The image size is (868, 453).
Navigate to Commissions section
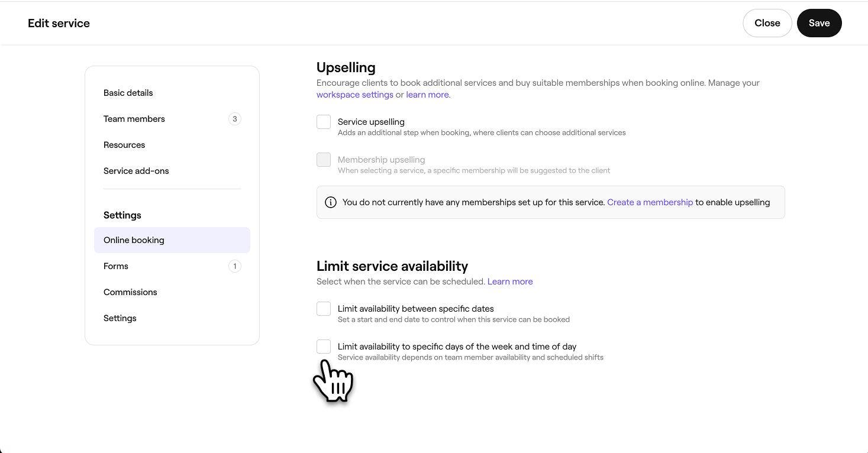(x=130, y=292)
